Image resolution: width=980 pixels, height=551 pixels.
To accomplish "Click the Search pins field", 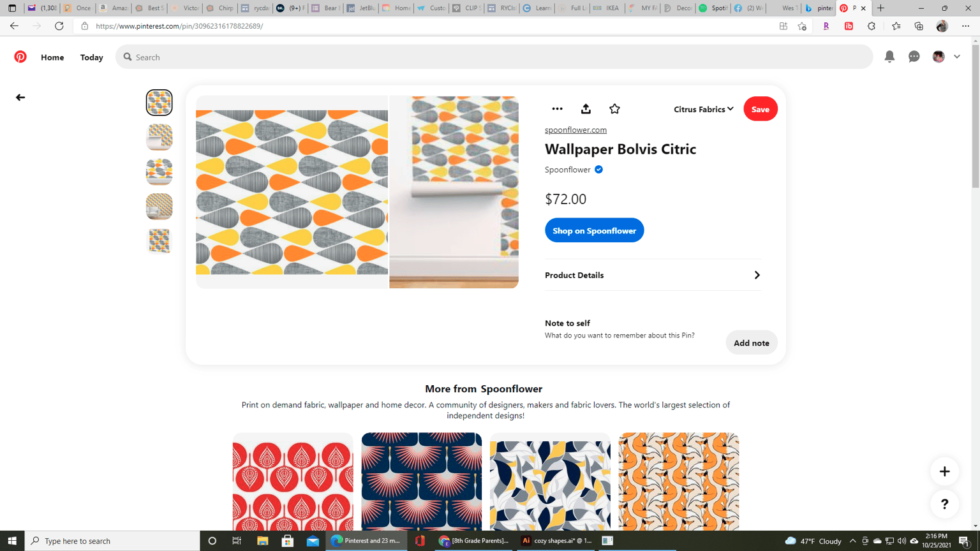I will [494, 57].
